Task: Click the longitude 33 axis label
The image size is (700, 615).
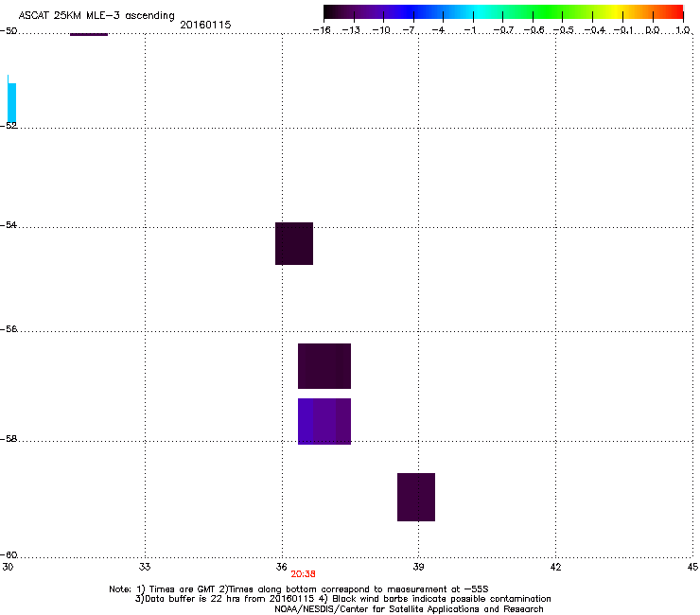Action: (145, 567)
